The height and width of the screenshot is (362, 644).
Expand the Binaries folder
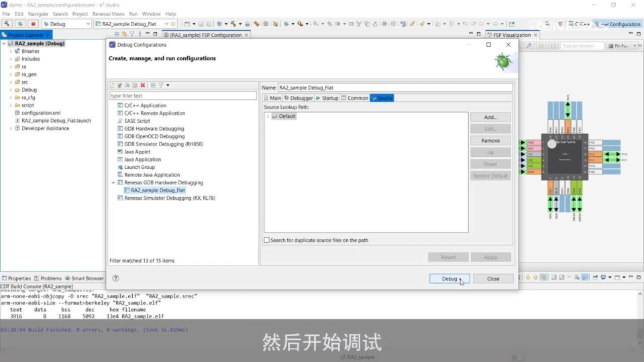pos(11,52)
